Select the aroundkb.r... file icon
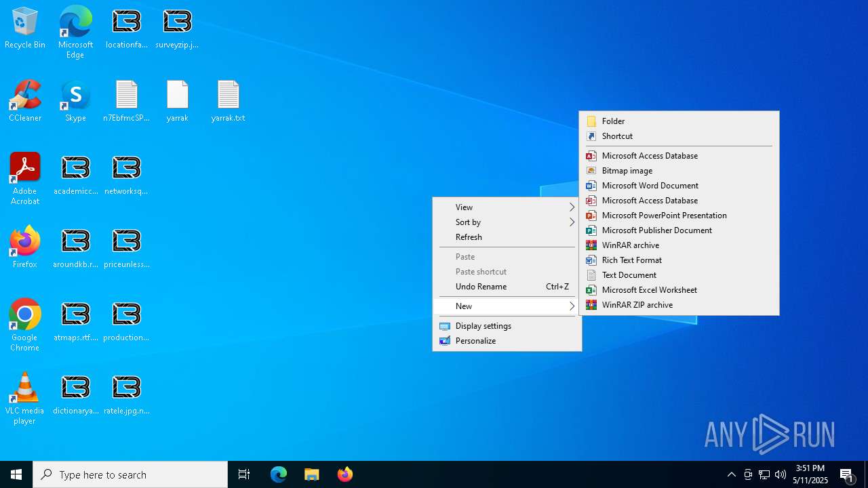Viewport: 868px width, 488px height. click(75, 248)
